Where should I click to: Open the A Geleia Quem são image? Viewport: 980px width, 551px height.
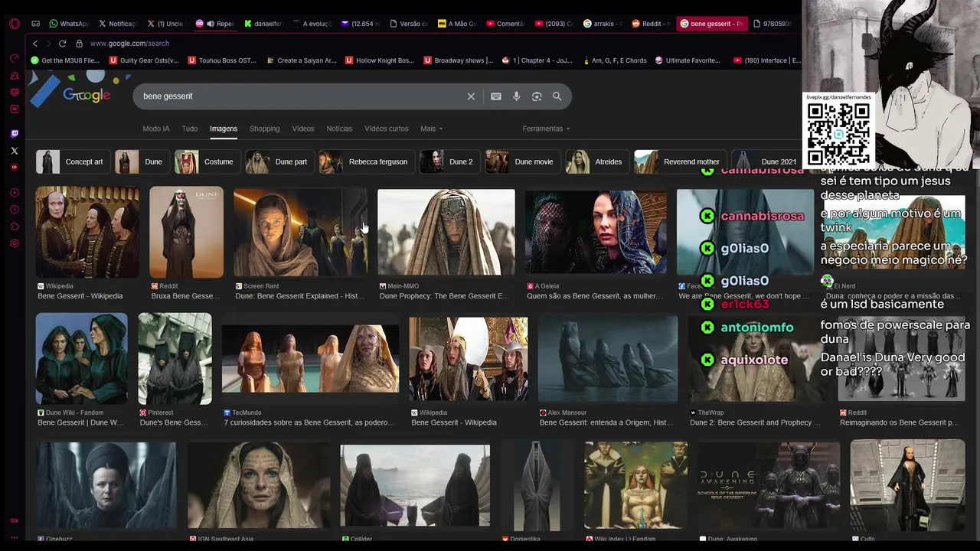click(596, 233)
